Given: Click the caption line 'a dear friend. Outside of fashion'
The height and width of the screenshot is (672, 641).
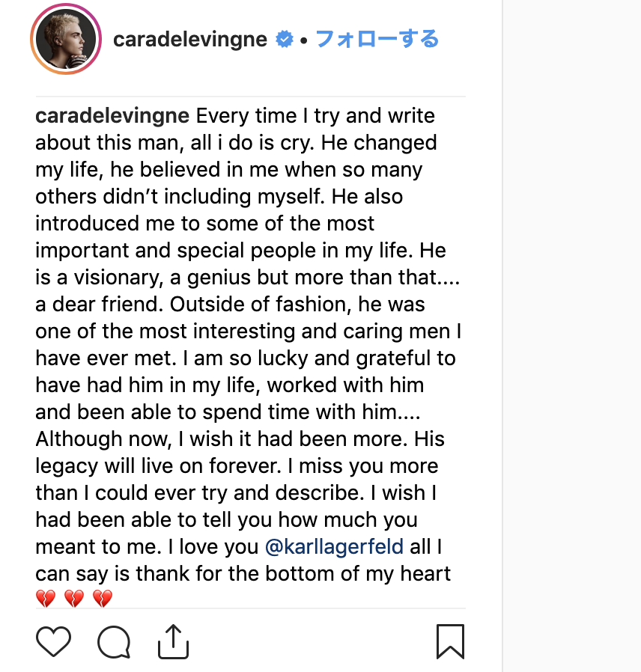Looking at the screenshot, I should (x=230, y=305).
